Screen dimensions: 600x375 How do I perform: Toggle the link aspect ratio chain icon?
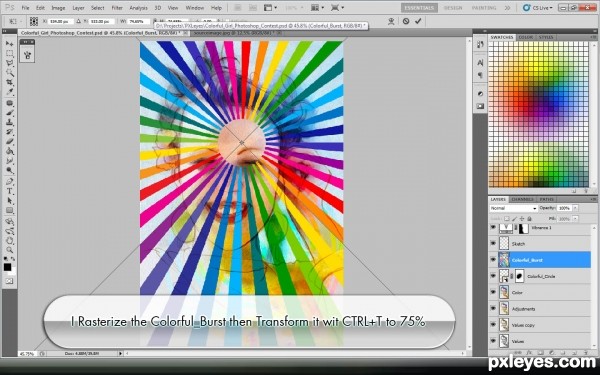point(155,21)
